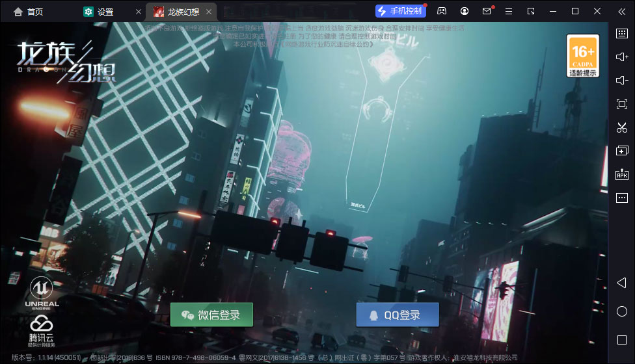Toggle fullscreen mode icon
Screen dimensions: 635x364
click(x=621, y=104)
